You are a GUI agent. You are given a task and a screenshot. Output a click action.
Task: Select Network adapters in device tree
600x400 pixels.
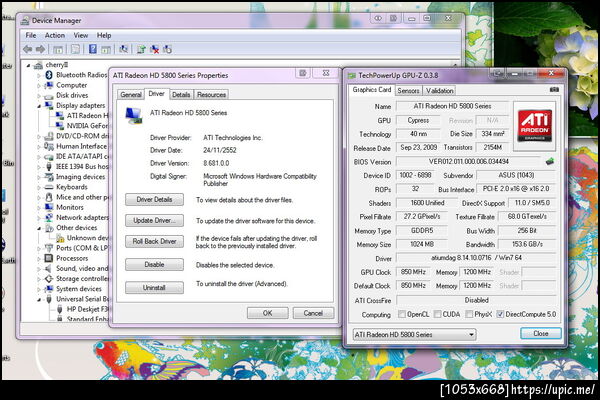point(82,217)
